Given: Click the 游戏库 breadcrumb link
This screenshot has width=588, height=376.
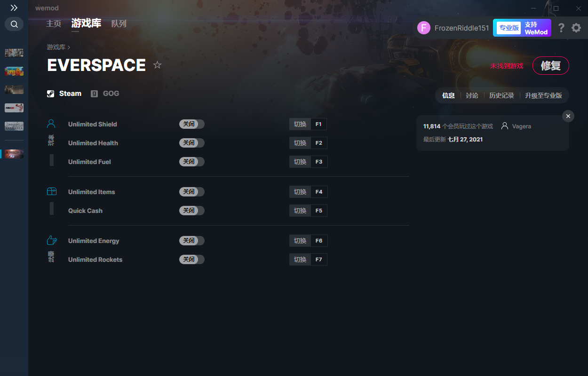Looking at the screenshot, I should pos(56,47).
